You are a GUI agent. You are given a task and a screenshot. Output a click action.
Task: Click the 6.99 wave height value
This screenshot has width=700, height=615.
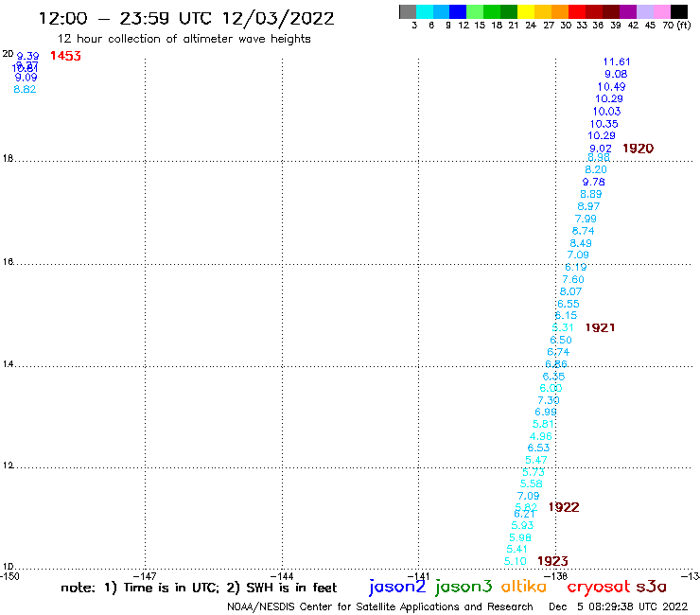click(x=546, y=412)
